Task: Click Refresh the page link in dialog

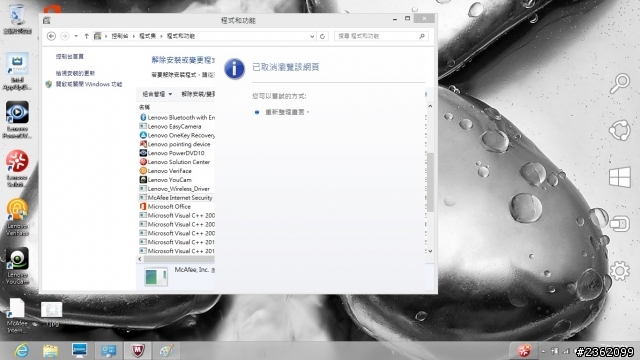Action: pyautogui.click(x=285, y=112)
